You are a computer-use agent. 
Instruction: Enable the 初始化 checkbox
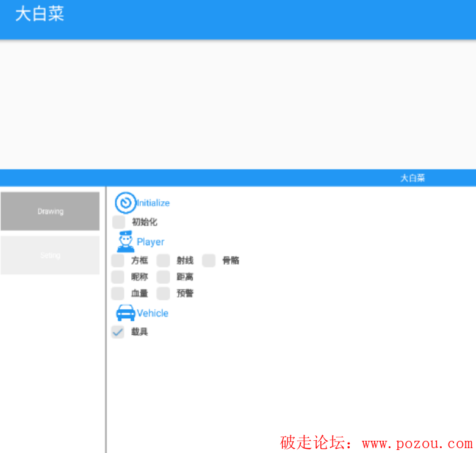[x=118, y=222]
